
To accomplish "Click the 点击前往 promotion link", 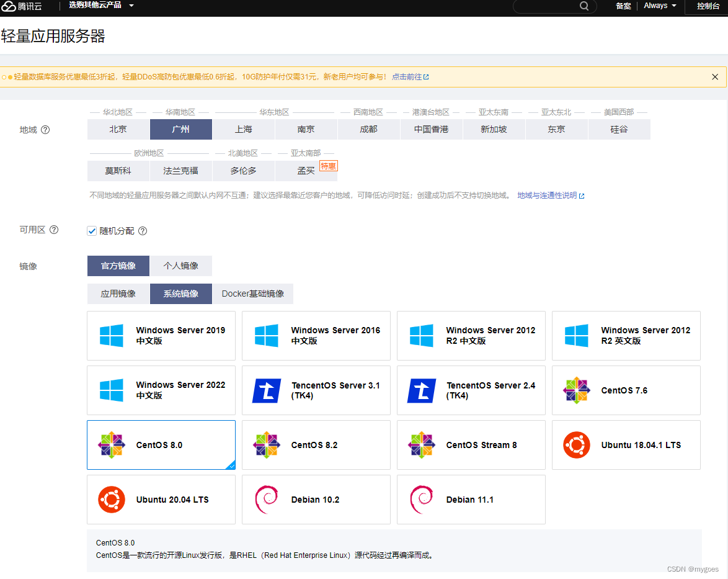I will pos(411,77).
